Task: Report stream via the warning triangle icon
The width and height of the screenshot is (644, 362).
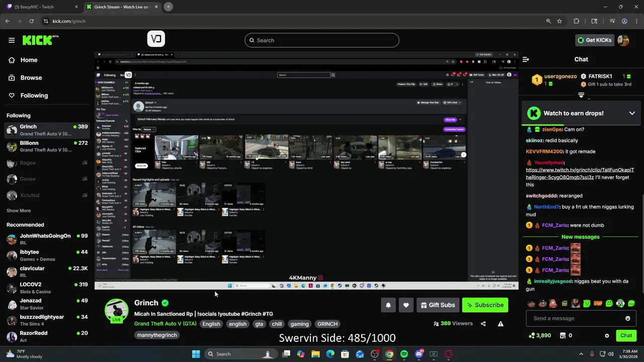Action: (501, 324)
